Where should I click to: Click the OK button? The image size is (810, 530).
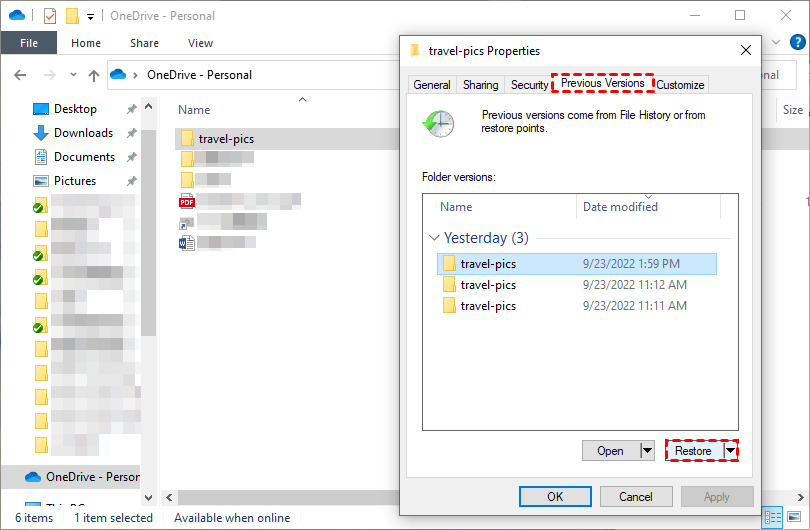coord(555,496)
